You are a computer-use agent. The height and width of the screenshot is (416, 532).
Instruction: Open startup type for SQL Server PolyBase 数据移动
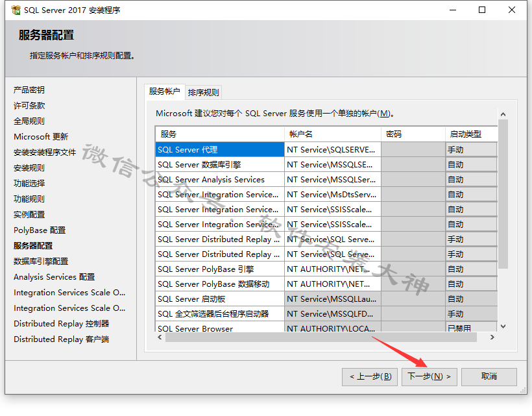click(471, 284)
